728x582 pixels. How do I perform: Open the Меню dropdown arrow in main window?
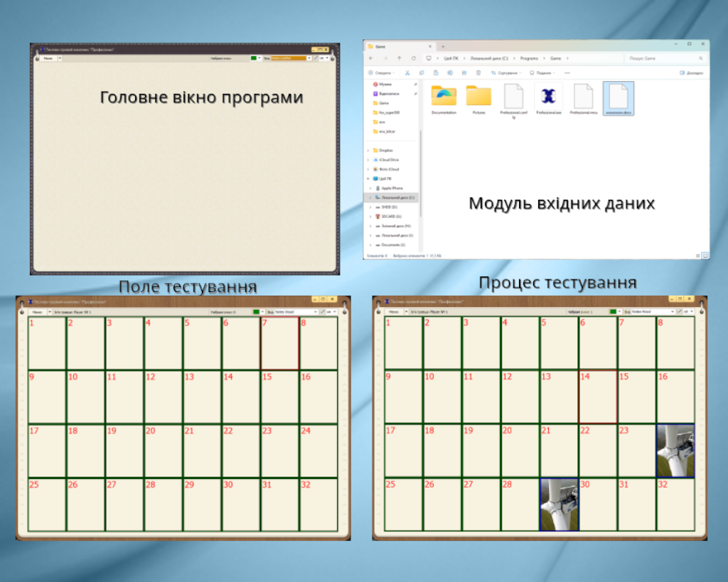[x=60, y=58]
